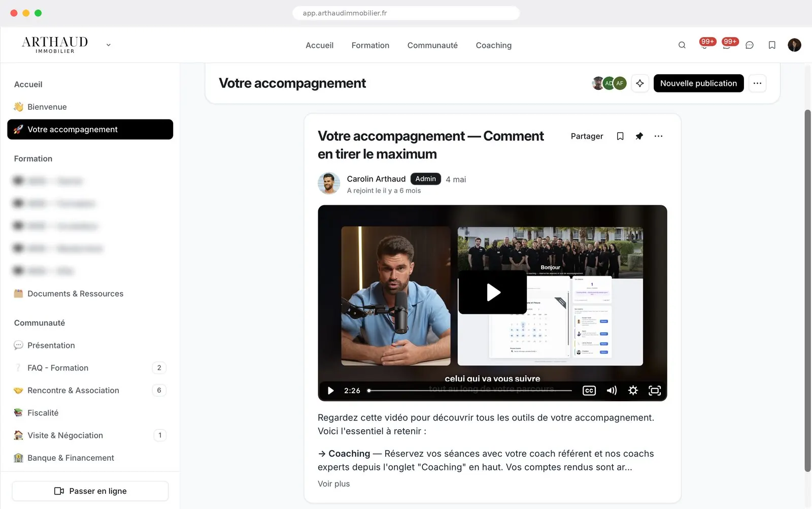Image resolution: width=812 pixels, height=509 pixels.
Task: Expand post text with Voir plus
Action: (333, 484)
